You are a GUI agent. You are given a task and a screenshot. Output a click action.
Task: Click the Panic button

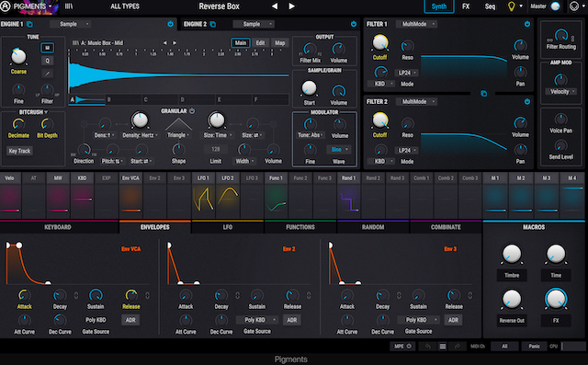[535, 347]
